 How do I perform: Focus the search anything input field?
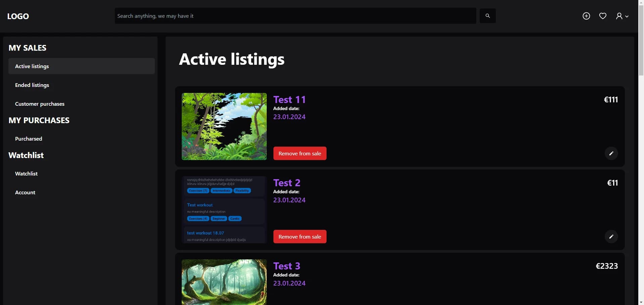(295, 16)
